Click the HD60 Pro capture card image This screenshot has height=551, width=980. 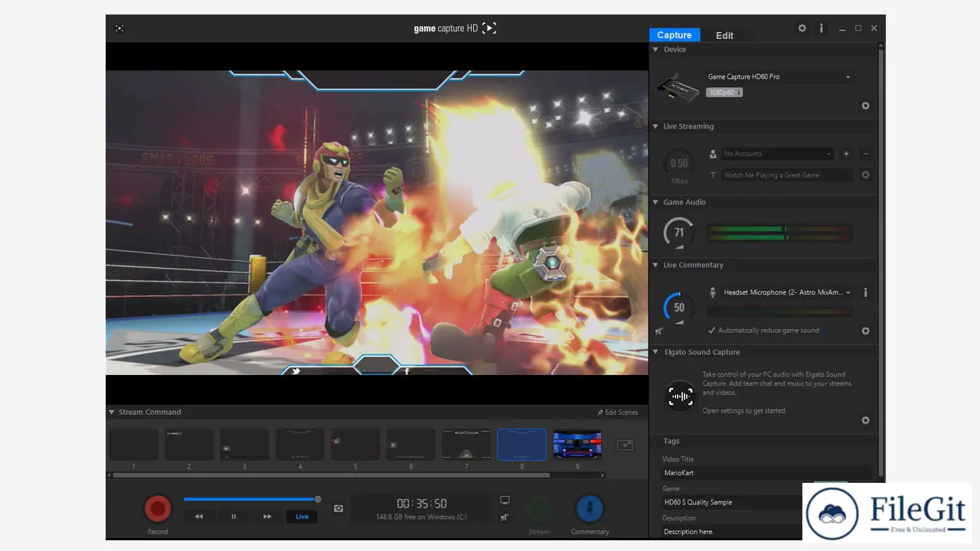coord(678,89)
